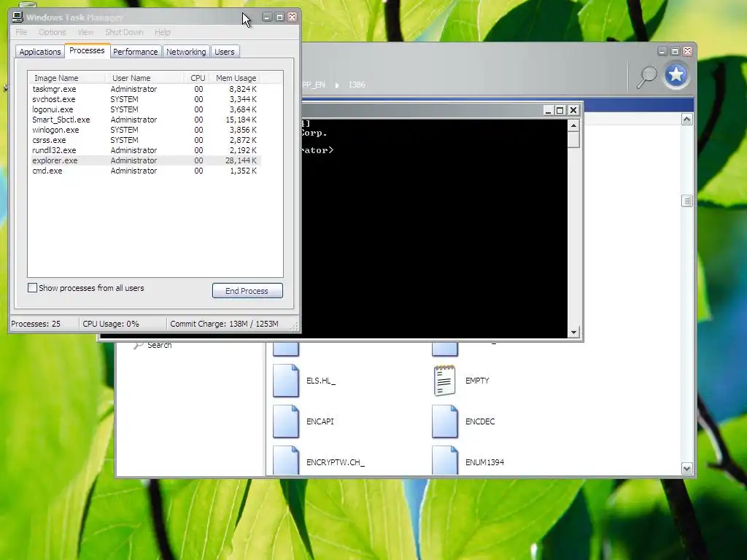The height and width of the screenshot is (560, 747).
Task: Click the command prompt scroll down arrow
Action: 573,332
